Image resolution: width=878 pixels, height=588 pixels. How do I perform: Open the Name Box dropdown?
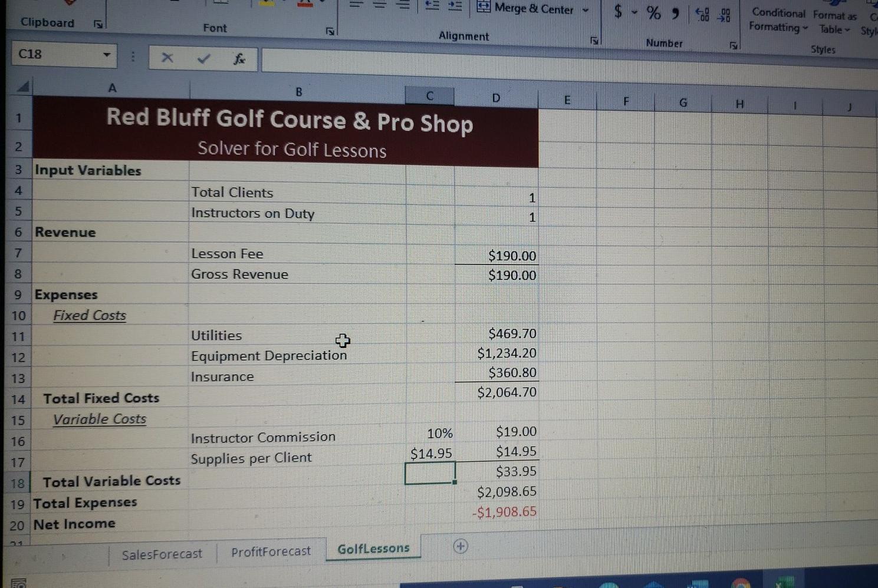pyautogui.click(x=107, y=54)
